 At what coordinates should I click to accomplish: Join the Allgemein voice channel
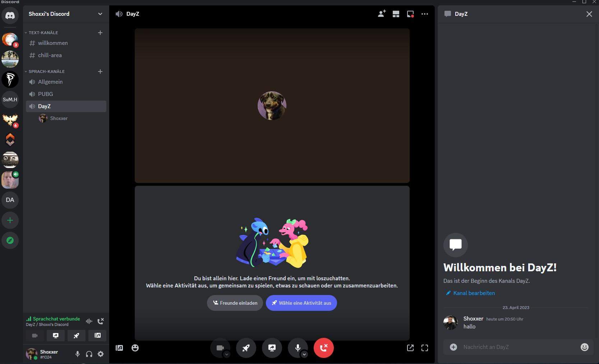click(x=66, y=82)
